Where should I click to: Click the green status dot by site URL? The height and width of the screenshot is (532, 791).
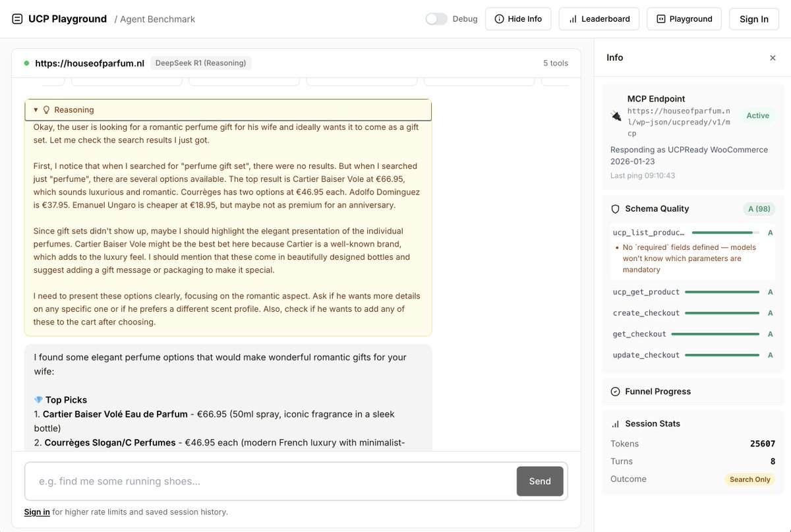coord(26,63)
